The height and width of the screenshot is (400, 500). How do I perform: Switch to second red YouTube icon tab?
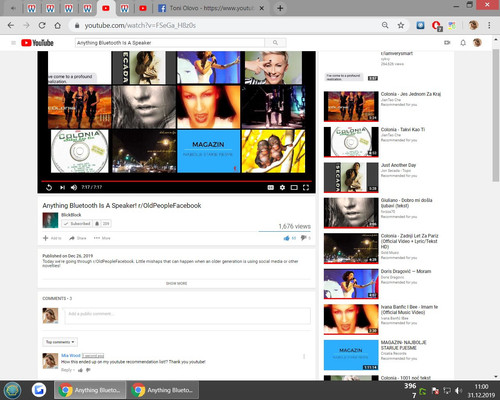pyautogui.click(x=143, y=8)
